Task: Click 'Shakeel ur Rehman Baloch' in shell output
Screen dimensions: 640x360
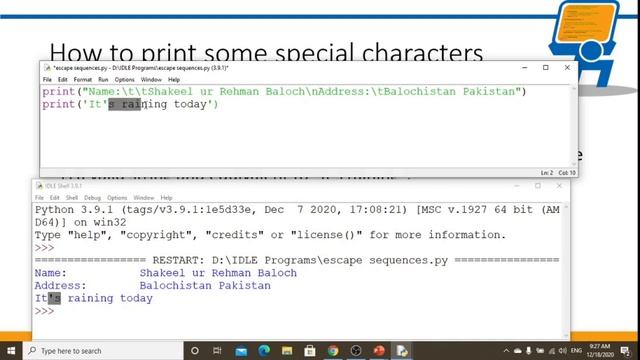Action: point(218,273)
